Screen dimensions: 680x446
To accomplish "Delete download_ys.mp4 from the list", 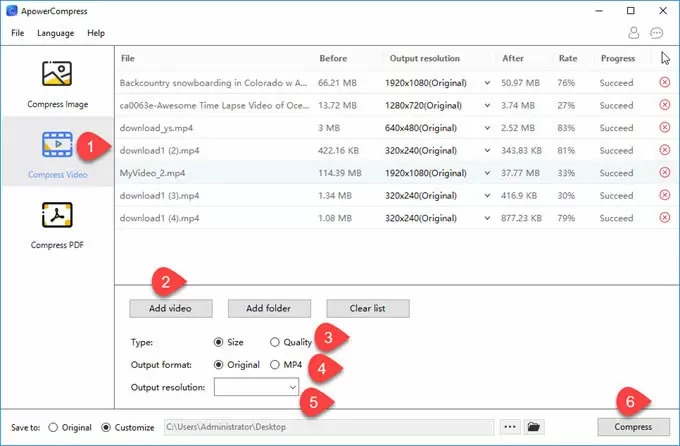I will (x=664, y=127).
